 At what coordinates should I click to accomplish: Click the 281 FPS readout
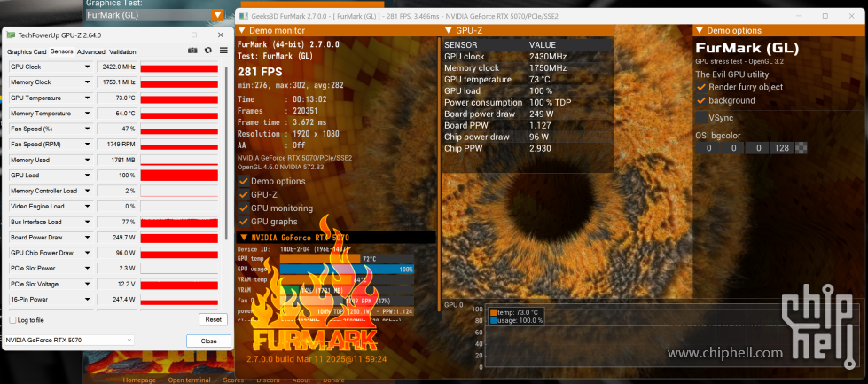(x=260, y=72)
